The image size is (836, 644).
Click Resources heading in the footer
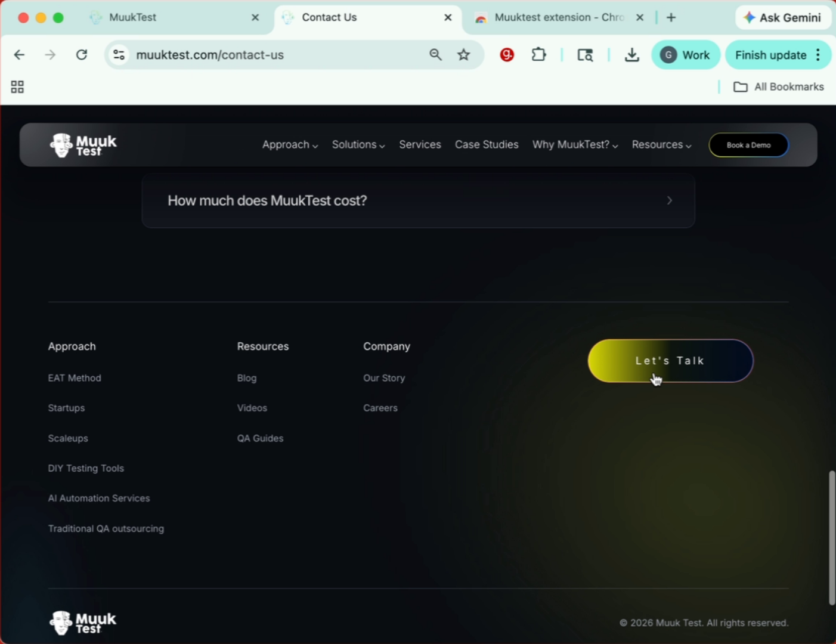coord(262,346)
